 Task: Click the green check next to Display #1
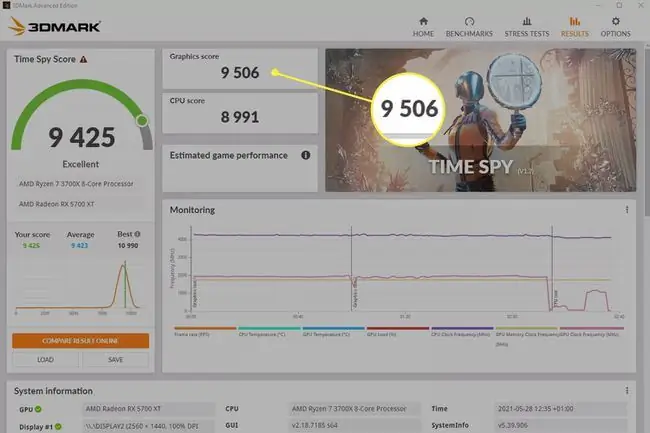pyautogui.click(x=58, y=426)
